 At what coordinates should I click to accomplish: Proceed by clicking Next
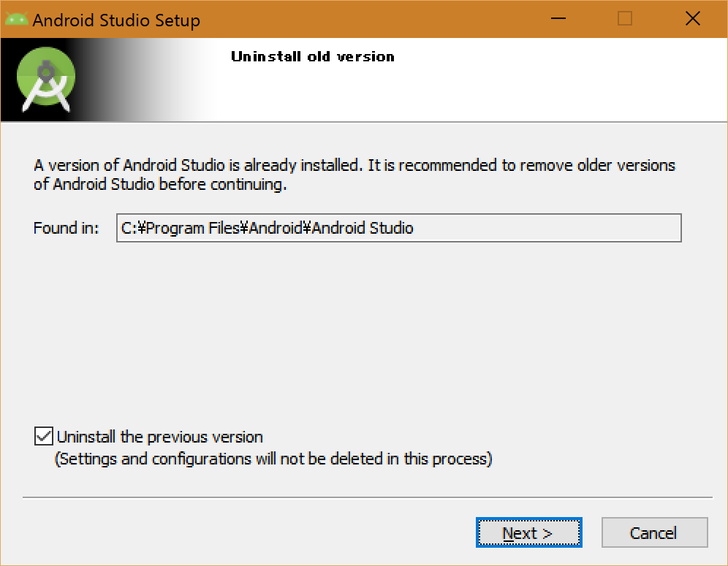(528, 532)
